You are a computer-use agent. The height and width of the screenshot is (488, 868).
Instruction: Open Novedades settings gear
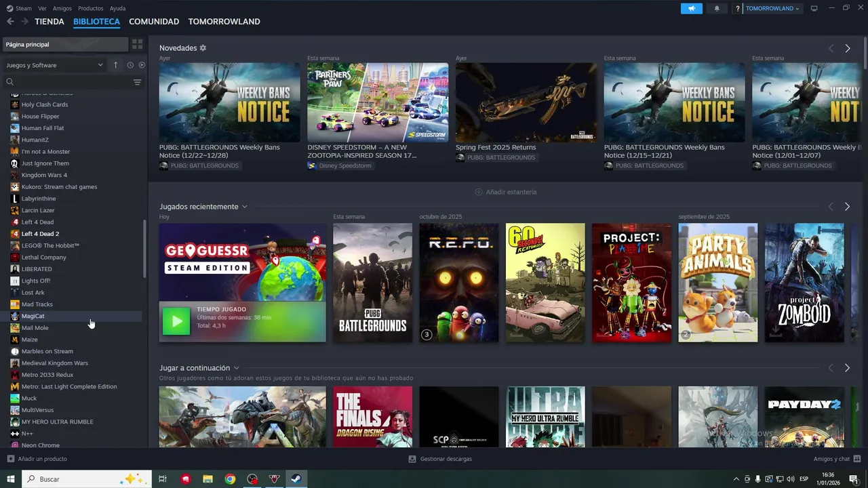point(203,48)
